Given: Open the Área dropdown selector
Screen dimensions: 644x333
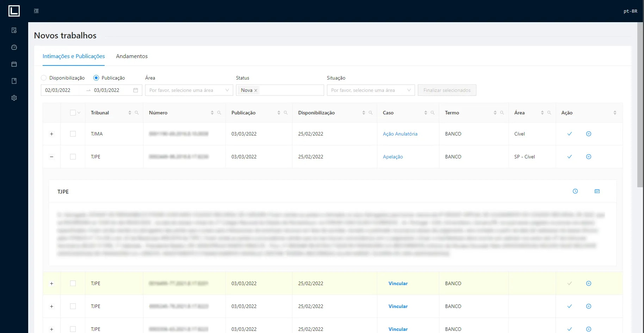Looking at the screenshot, I should [189, 90].
